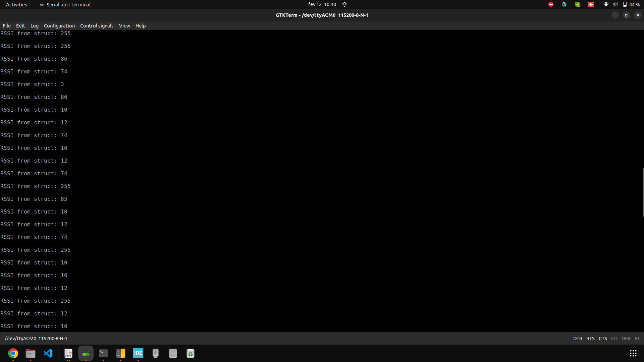Click the red AnyDesk tray icon

pos(591,4)
